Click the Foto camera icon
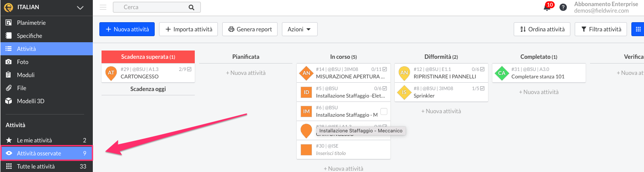The width and height of the screenshot is (644, 172). point(8,62)
